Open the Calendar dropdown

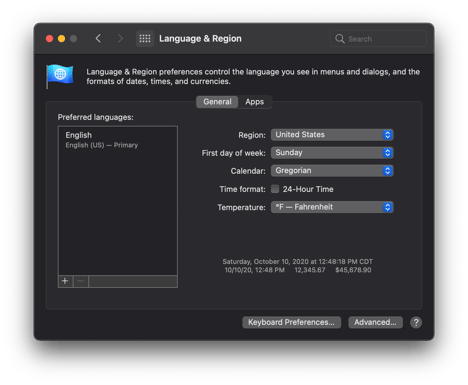pos(332,171)
